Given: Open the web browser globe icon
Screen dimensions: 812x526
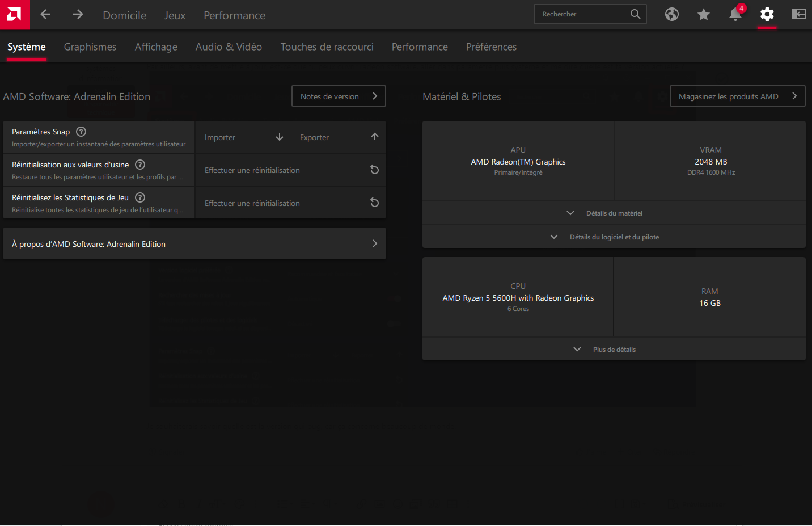Looking at the screenshot, I should point(672,14).
